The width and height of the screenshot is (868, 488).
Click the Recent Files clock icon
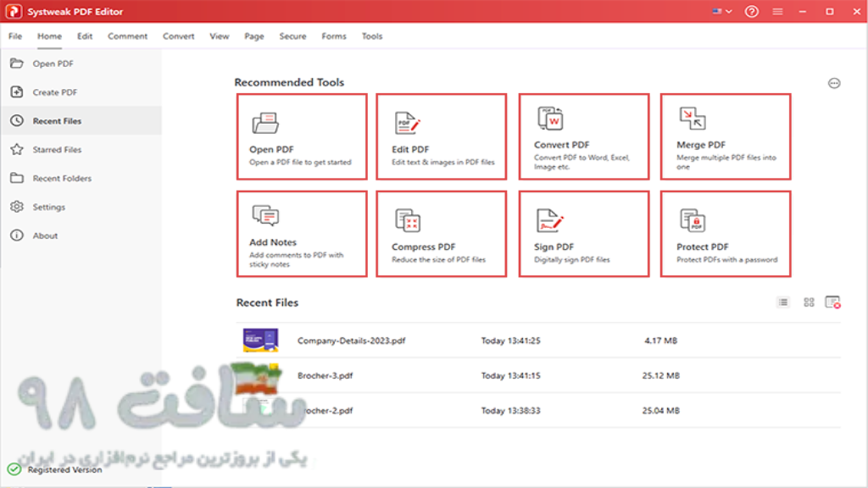tap(17, 120)
